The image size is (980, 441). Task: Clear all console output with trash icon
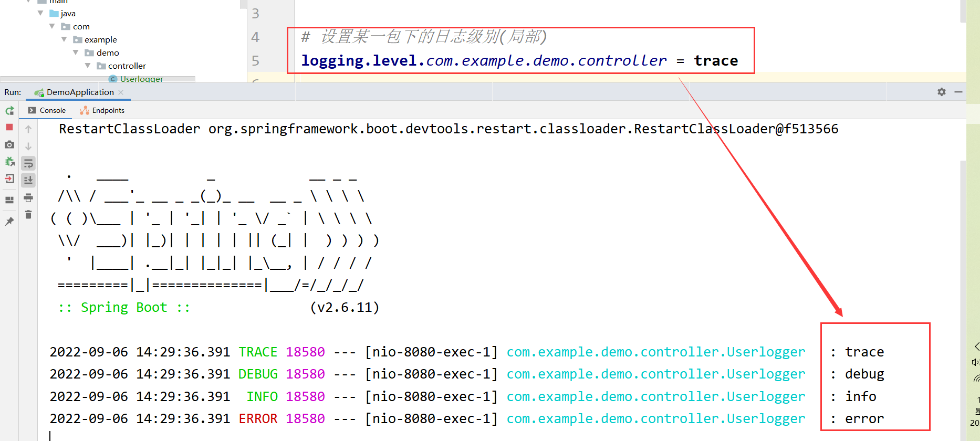point(28,215)
